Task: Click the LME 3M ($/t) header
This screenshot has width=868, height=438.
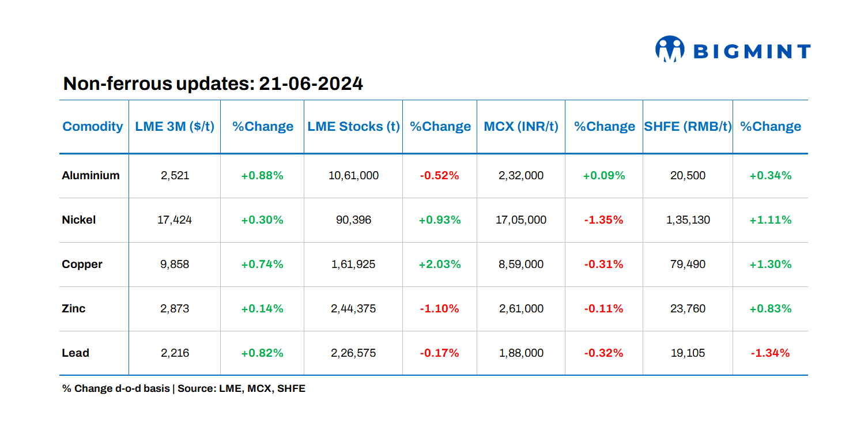Action: [175, 127]
